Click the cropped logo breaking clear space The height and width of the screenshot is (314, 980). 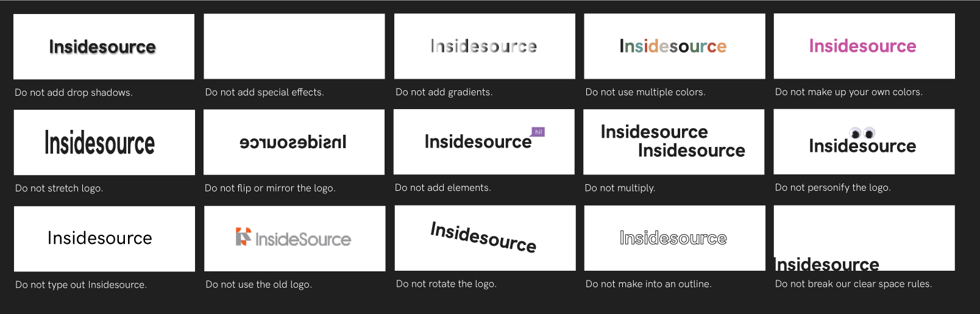coord(827,263)
